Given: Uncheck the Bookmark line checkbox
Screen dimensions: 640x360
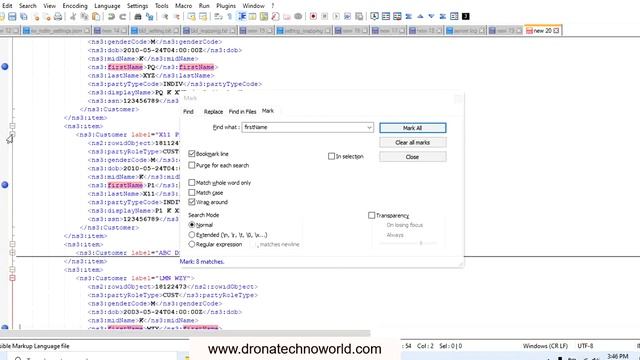Looking at the screenshot, I should tap(191, 153).
